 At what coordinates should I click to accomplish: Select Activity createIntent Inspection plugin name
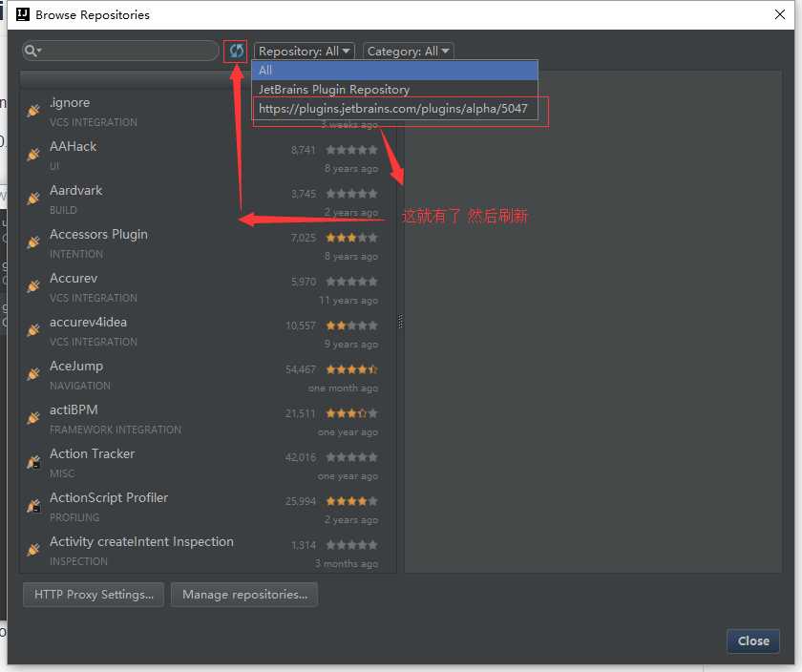(x=141, y=541)
